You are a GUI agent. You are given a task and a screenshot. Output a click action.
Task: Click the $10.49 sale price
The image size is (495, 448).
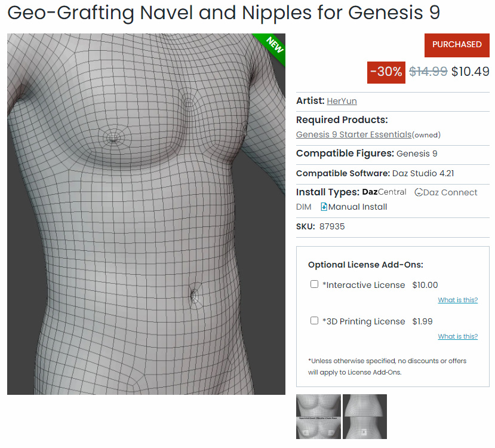click(x=471, y=72)
